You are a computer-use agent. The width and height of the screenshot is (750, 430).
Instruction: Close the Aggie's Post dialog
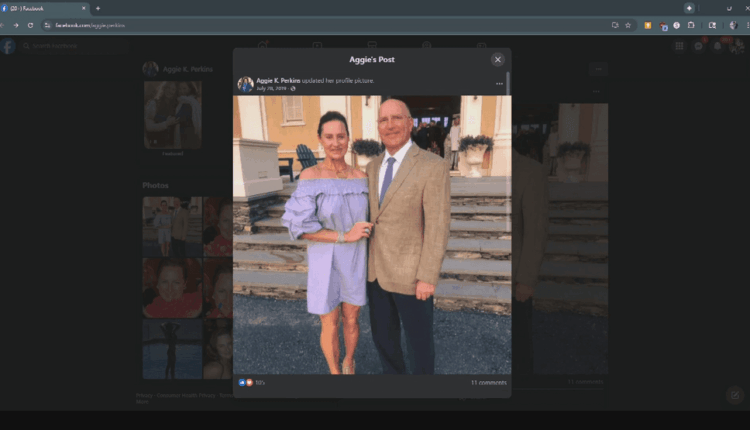click(x=497, y=60)
